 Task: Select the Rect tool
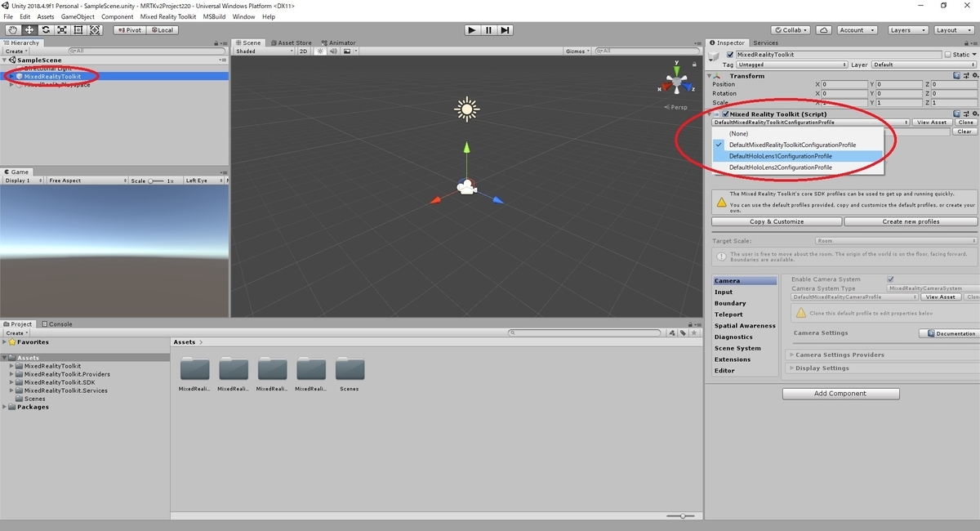click(x=78, y=30)
